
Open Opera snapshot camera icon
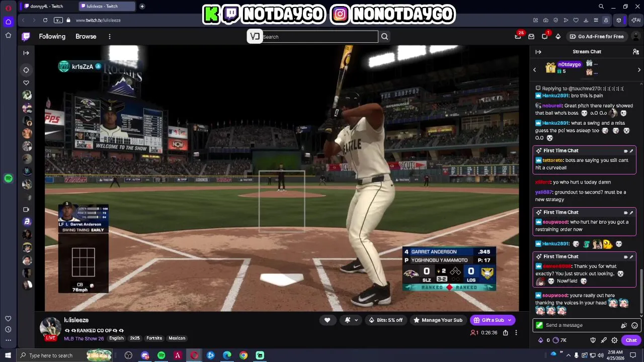coord(546,20)
